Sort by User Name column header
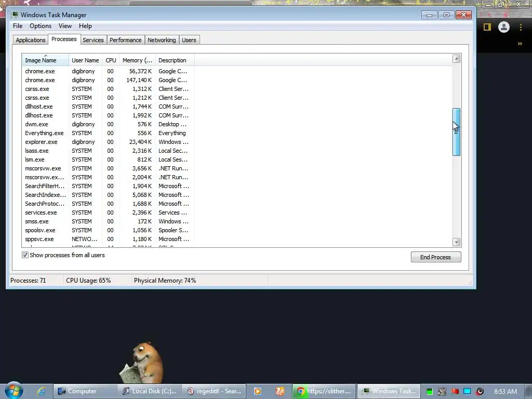 85,60
